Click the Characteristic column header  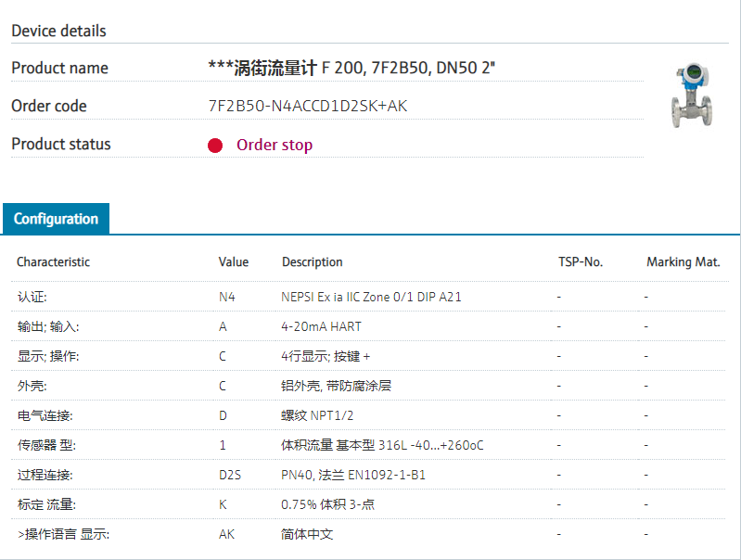pyautogui.click(x=53, y=262)
